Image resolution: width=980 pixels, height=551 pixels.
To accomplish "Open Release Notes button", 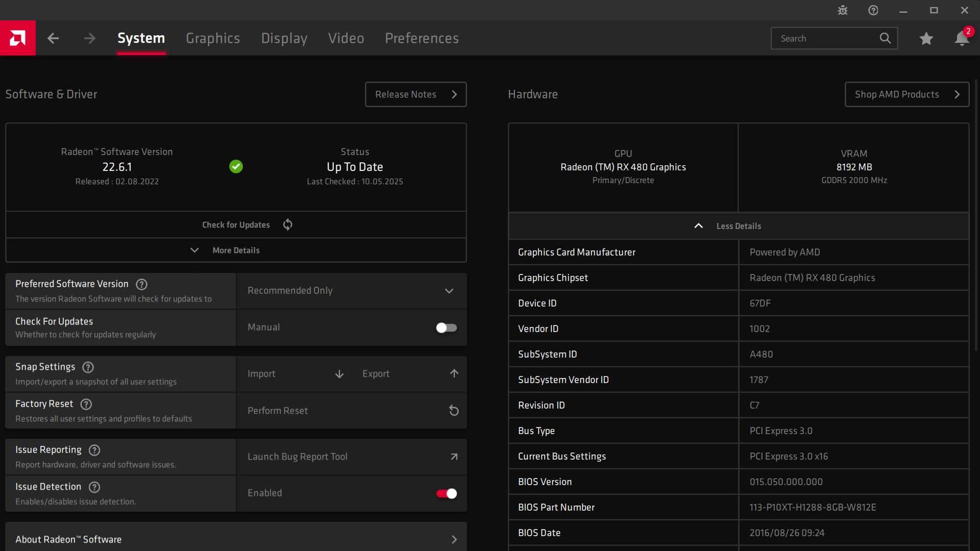I will point(416,94).
